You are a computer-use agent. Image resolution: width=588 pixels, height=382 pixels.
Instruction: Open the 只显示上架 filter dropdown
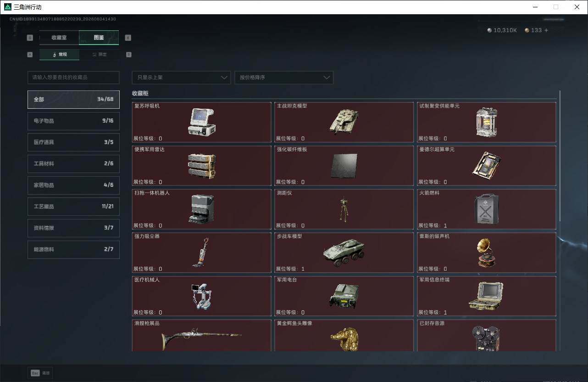(x=181, y=78)
